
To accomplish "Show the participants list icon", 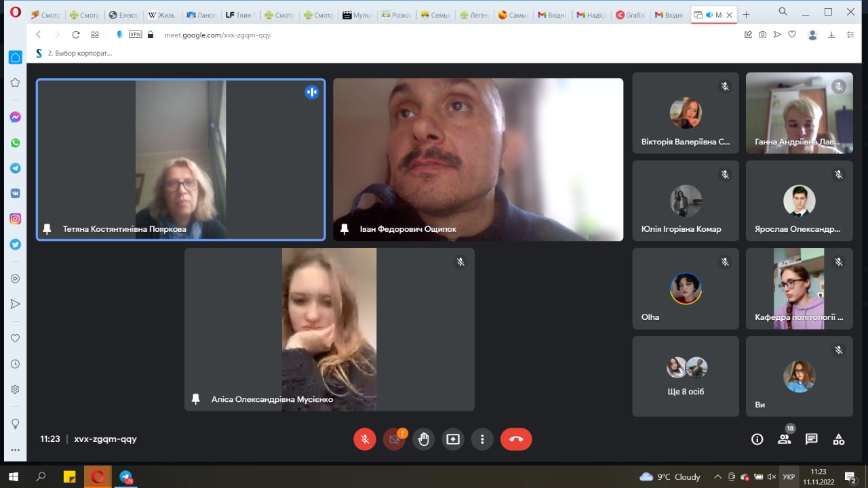I will click(x=784, y=439).
